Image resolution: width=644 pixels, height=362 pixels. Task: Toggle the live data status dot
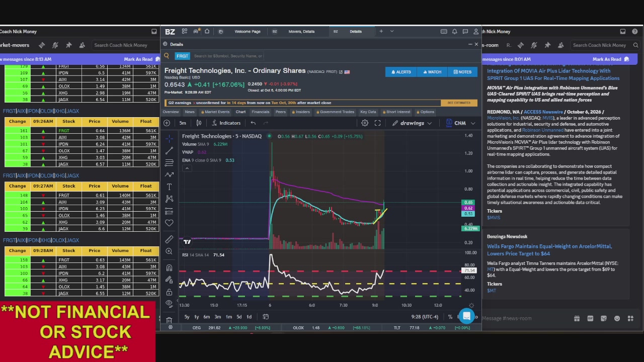[269, 136]
